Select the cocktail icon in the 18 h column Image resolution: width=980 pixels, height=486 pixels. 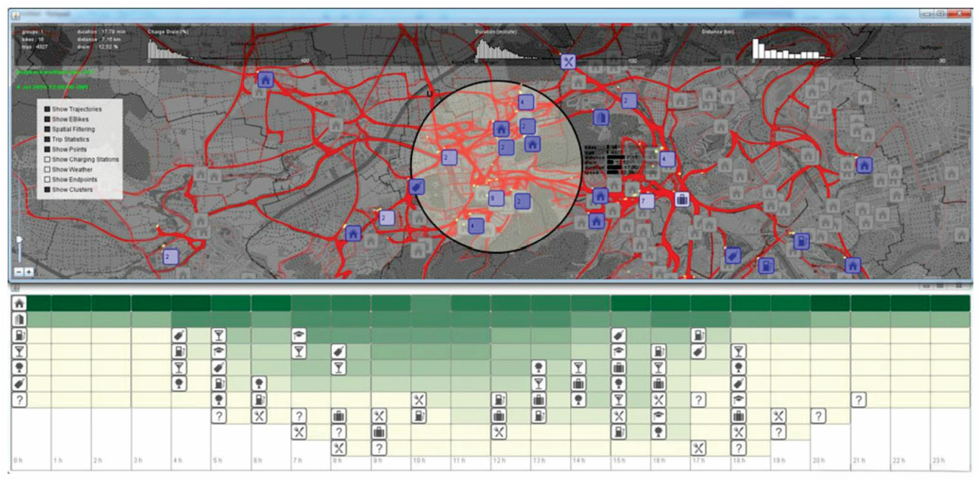738,351
